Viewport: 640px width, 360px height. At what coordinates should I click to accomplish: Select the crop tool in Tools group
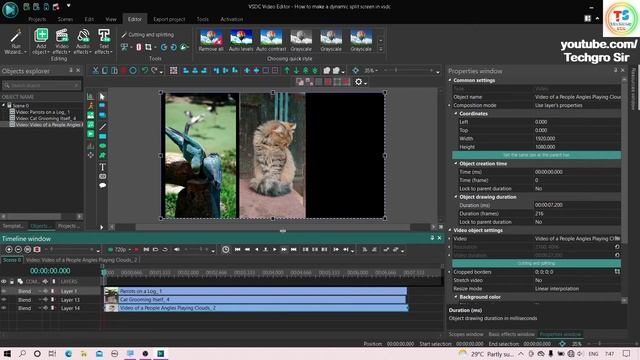pos(148,47)
